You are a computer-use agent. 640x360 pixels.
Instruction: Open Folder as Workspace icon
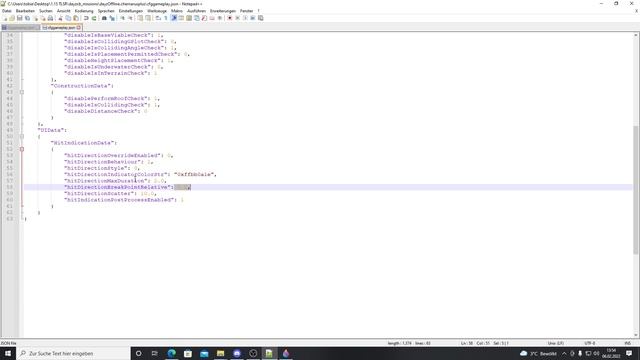click(x=212, y=18)
